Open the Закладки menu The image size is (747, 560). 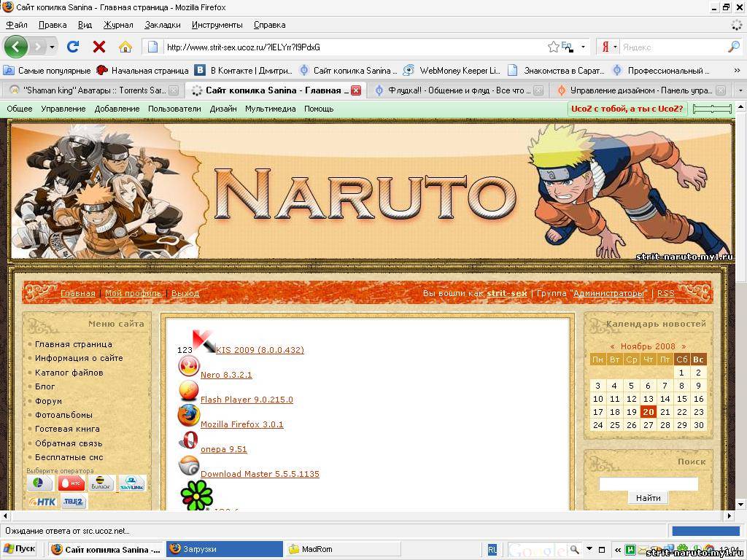pyautogui.click(x=163, y=25)
